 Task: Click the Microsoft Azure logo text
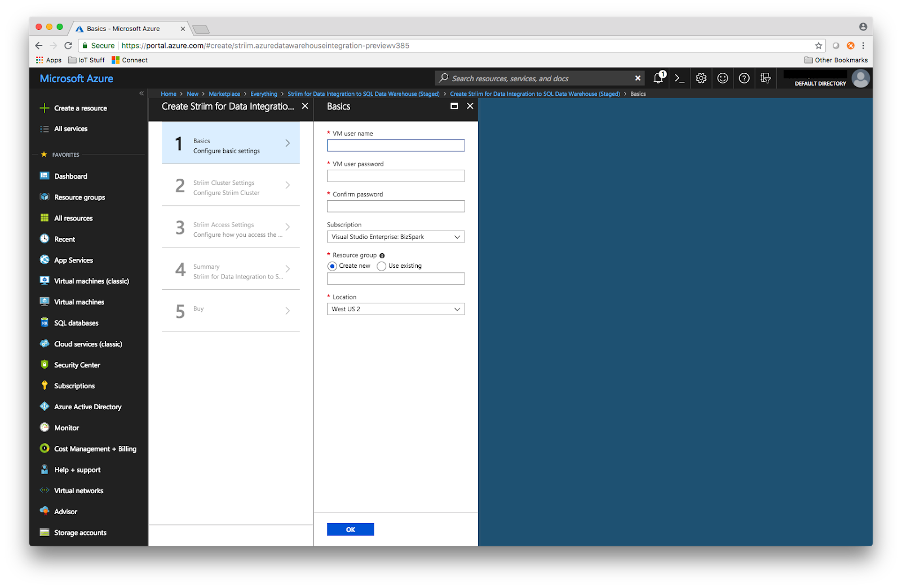77,78
